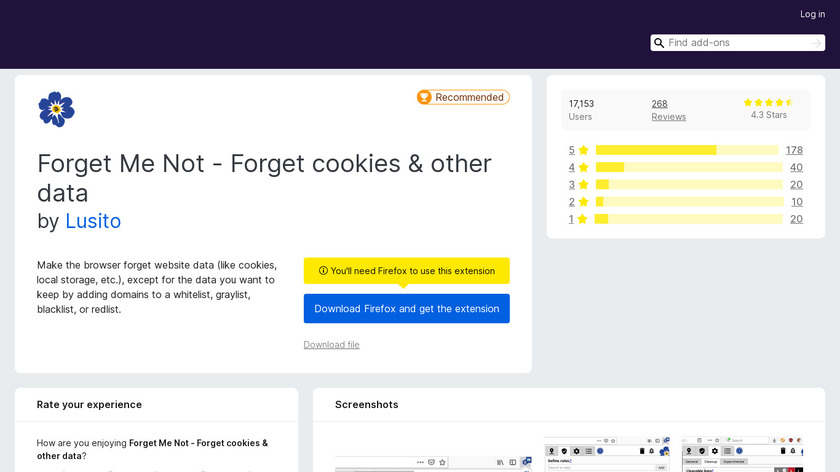Open the 178 five-star reviews count

click(794, 150)
